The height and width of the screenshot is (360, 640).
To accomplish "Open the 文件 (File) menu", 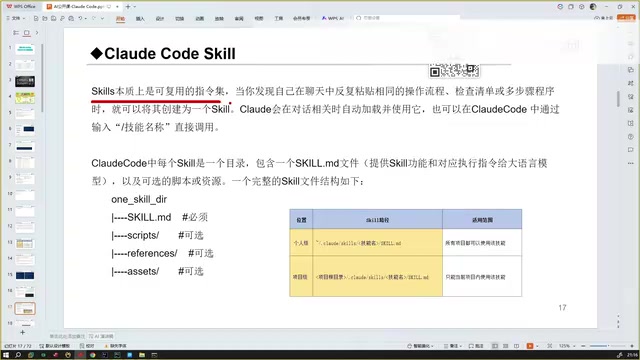I will tap(15, 18).
